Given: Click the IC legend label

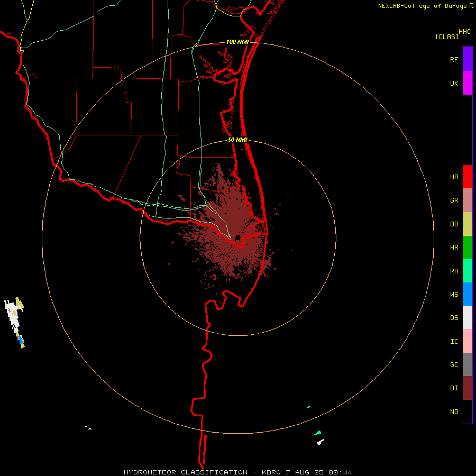Looking at the screenshot, I should (x=454, y=342).
